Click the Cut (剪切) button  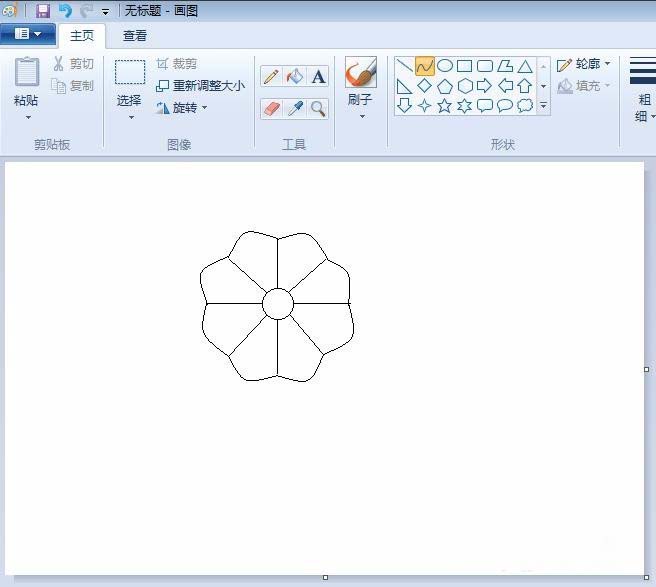tap(73, 64)
